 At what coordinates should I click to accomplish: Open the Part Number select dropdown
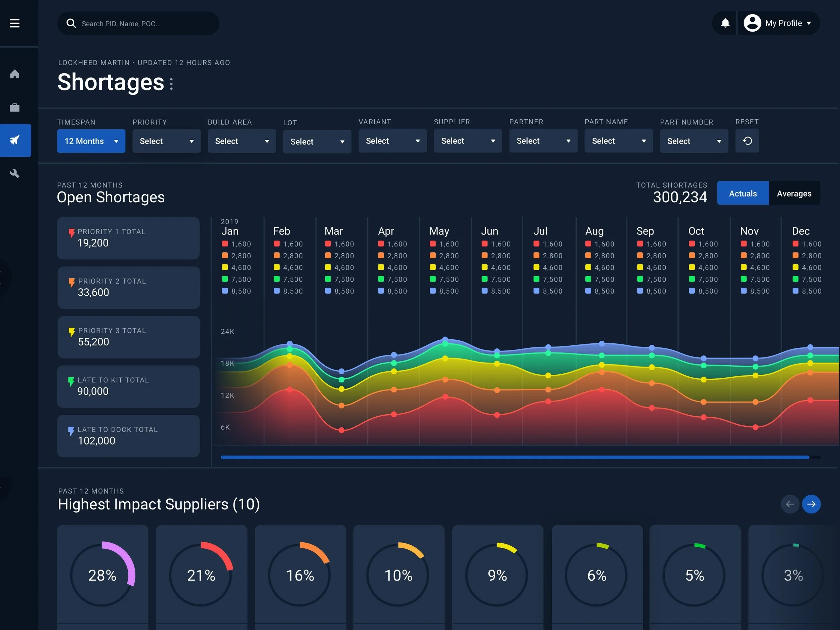tap(694, 141)
